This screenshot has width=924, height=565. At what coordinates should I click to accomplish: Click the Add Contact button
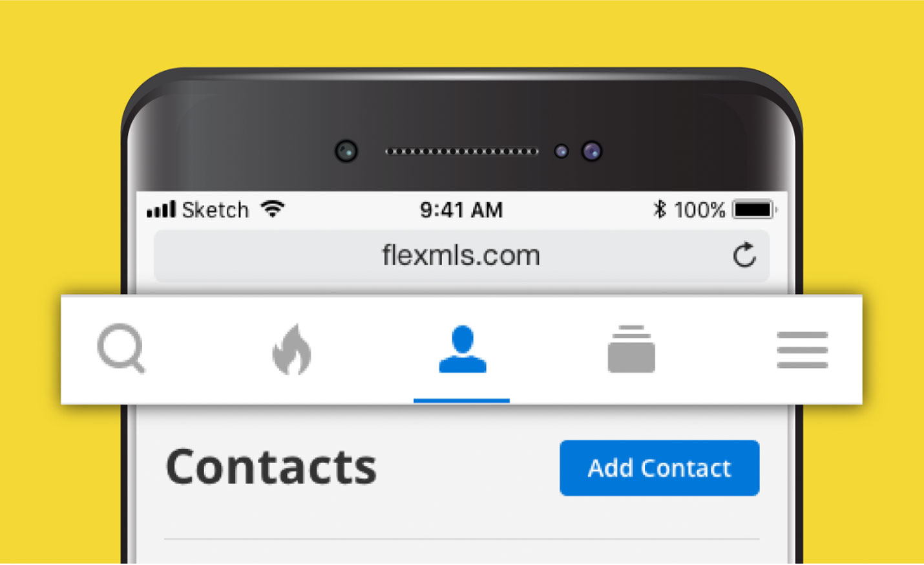pyautogui.click(x=659, y=468)
